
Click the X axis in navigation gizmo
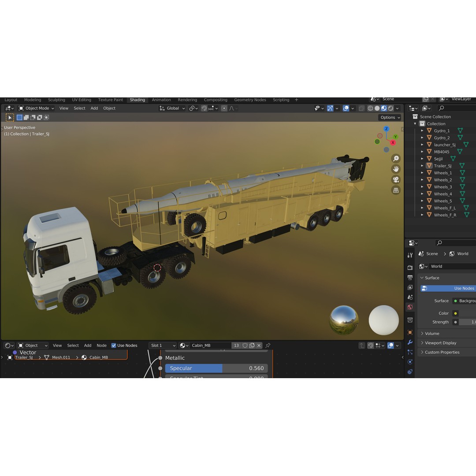click(x=393, y=142)
